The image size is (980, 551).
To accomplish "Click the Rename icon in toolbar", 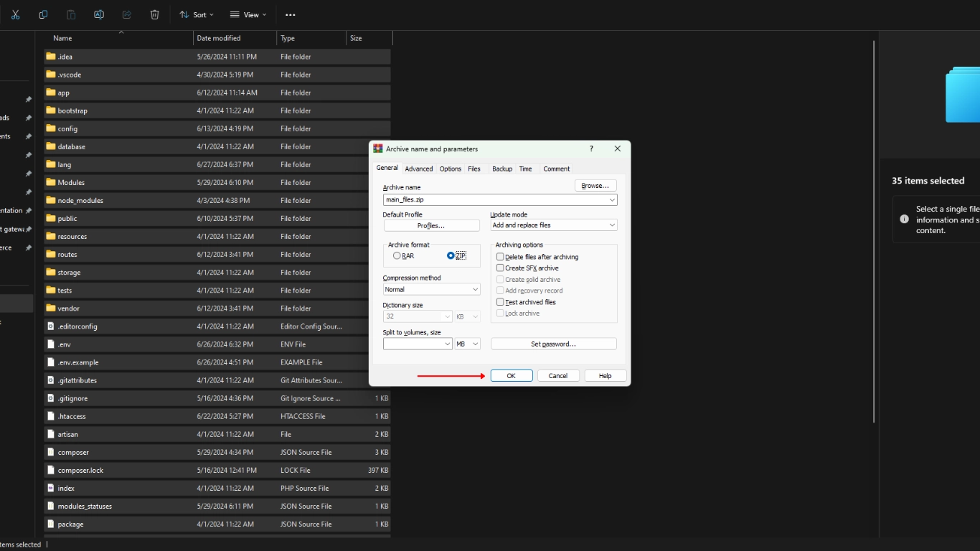I will pyautogui.click(x=99, y=14).
